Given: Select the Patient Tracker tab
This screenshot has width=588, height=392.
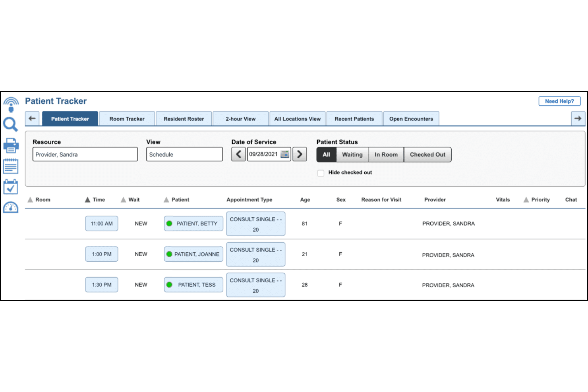Looking at the screenshot, I should [70, 119].
